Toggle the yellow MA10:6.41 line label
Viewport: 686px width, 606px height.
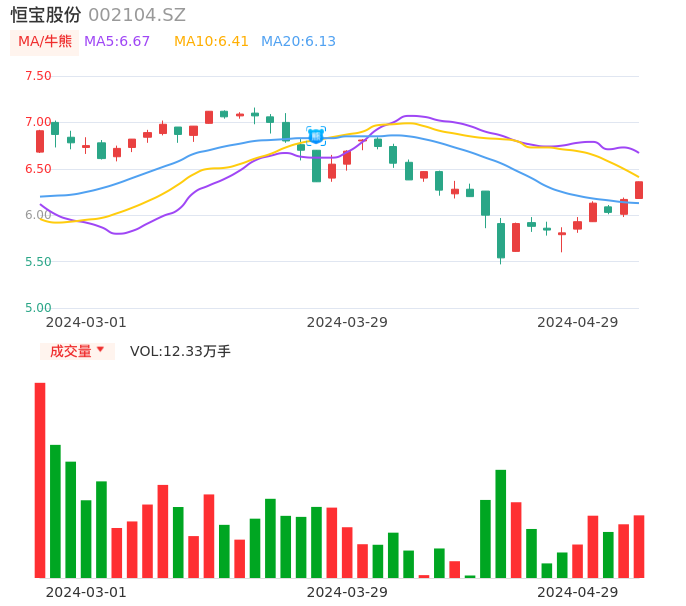click(211, 42)
